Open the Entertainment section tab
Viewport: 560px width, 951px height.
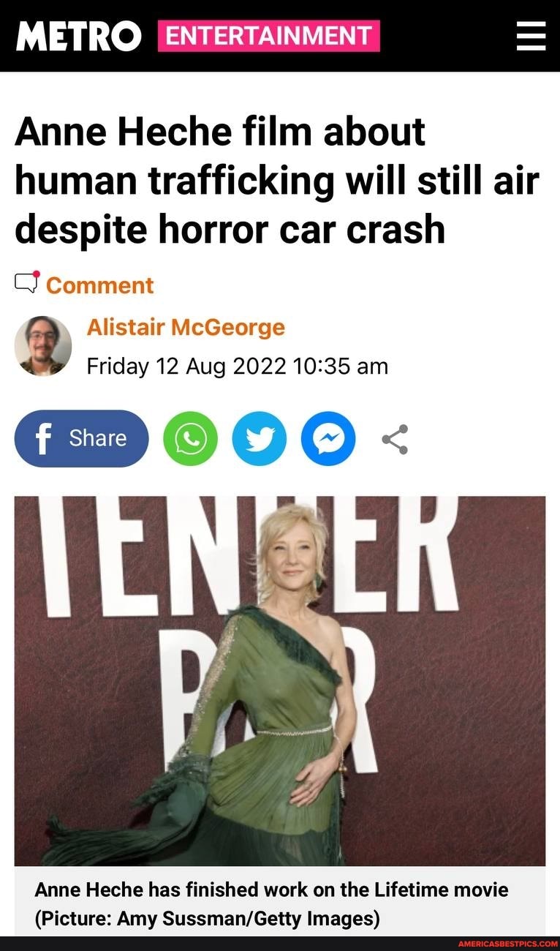(x=268, y=35)
